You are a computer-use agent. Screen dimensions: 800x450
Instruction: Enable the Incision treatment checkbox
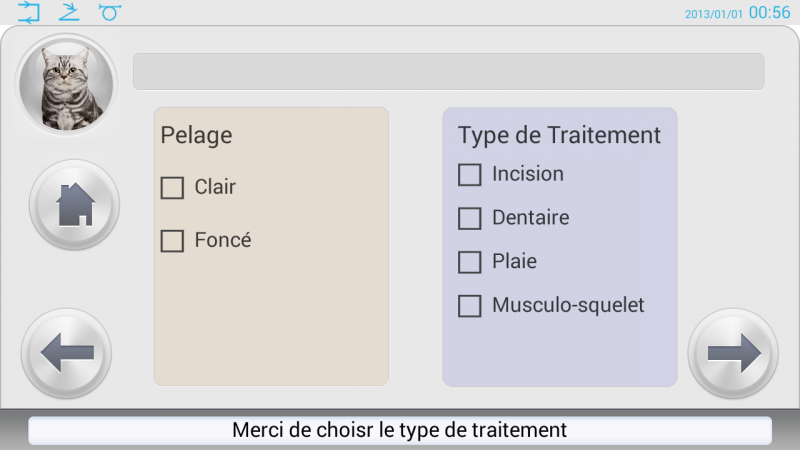point(469,174)
